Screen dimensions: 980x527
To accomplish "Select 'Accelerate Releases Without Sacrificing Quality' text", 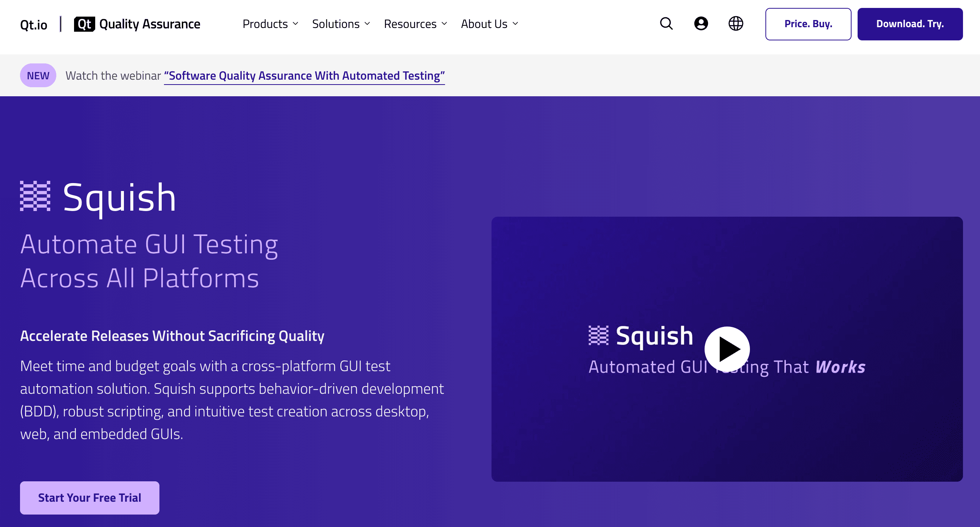I will click(x=172, y=336).
